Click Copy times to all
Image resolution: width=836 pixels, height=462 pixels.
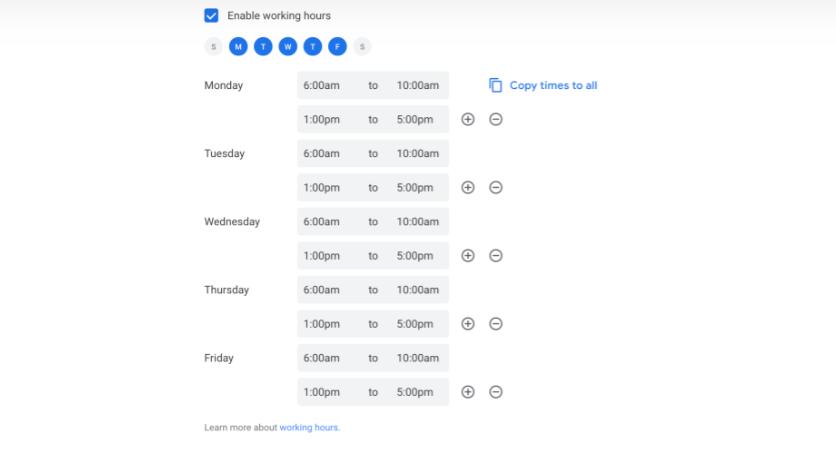coord(544,86)
